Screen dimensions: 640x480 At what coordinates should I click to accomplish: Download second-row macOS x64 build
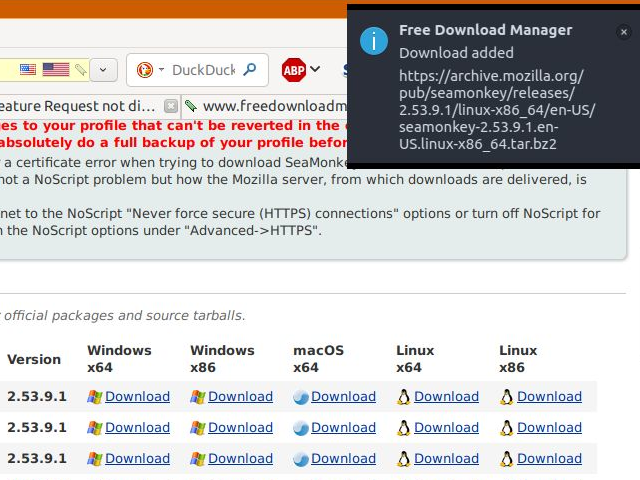[343, 427]
